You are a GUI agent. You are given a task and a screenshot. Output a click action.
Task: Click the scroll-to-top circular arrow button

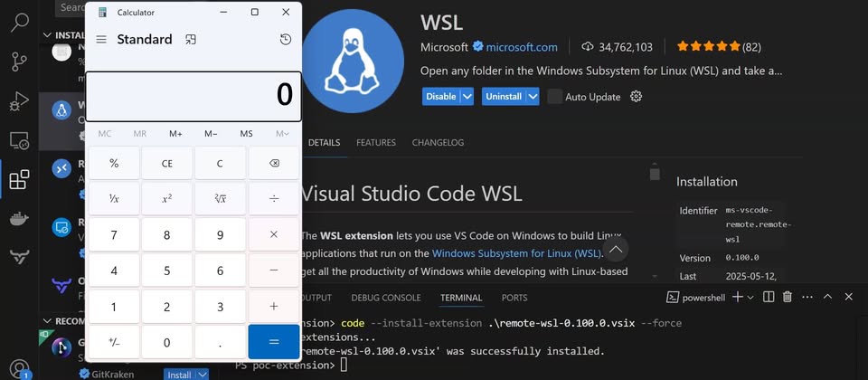pos(616,251)
